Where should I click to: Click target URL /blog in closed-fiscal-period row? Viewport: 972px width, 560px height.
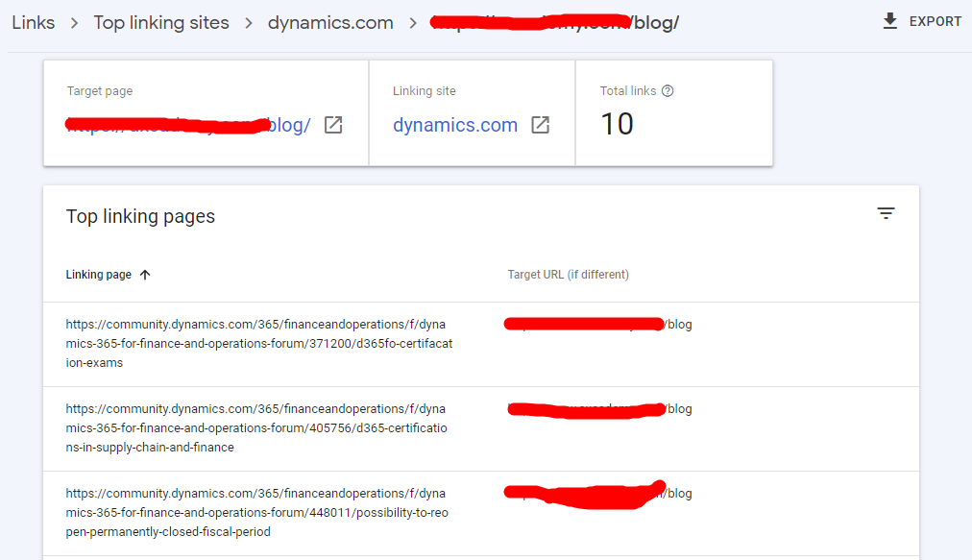598,494
